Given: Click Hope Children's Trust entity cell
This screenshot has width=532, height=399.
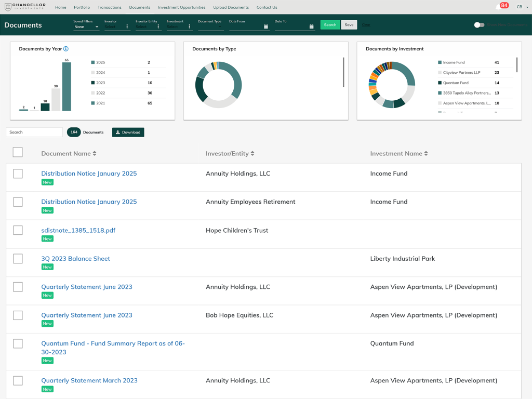Looking at the screenshot, I should coord(237,230).
